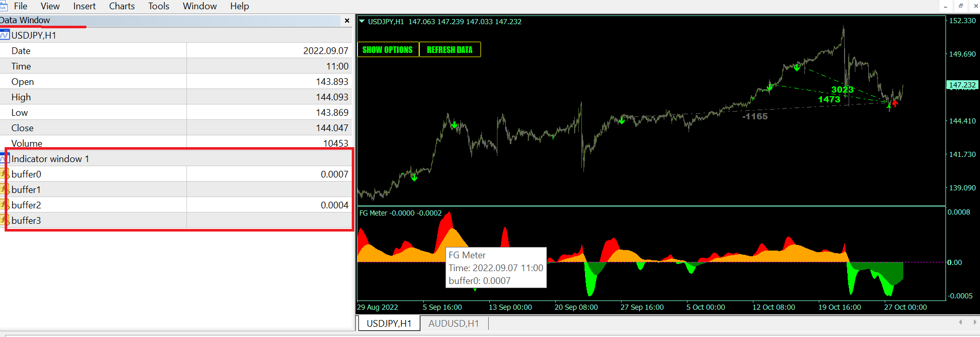
Task: Select the Low value 143.869
Action: click(x=332, y=112)
